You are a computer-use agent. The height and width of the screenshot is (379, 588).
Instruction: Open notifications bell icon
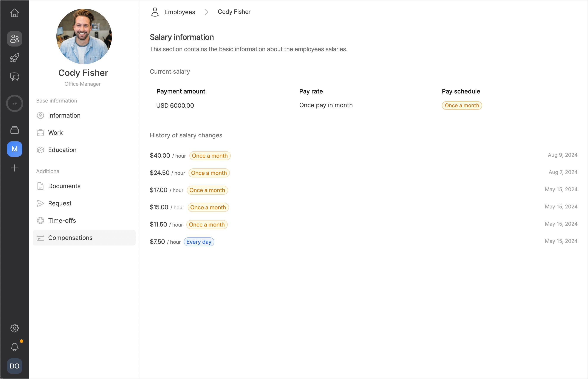tap(14, 347)
